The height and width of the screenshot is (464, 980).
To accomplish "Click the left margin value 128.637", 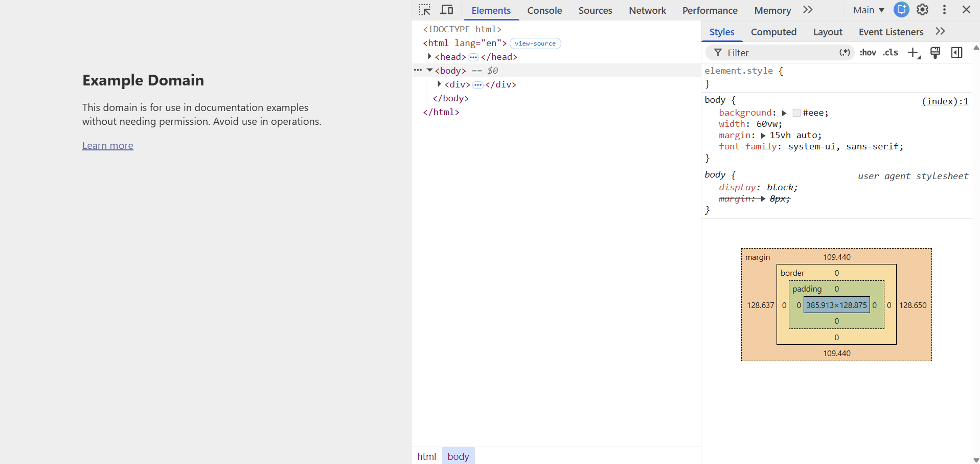I will (x=761, y=305).
